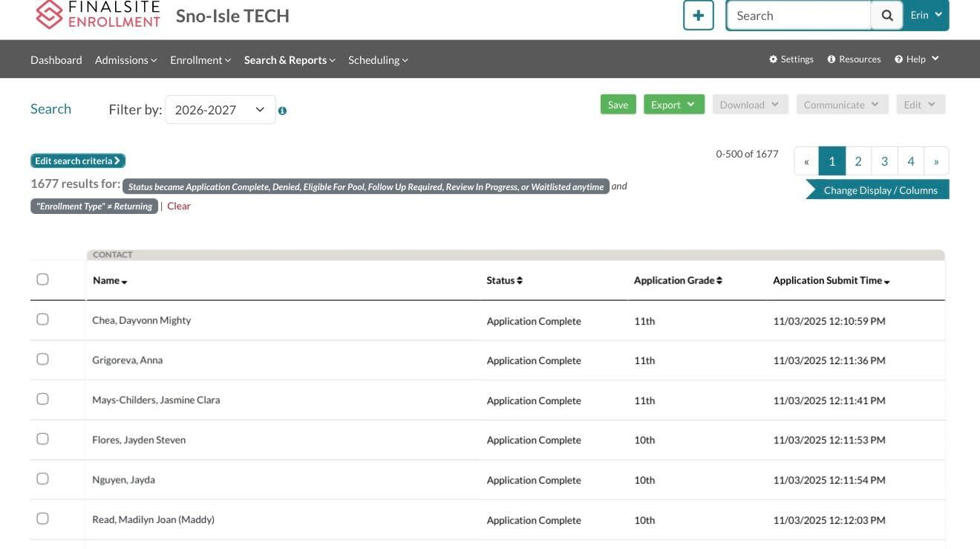Screen dimensions: 980x549
Task: Expand the Export dropdown arrow
Action: (691, 104)
